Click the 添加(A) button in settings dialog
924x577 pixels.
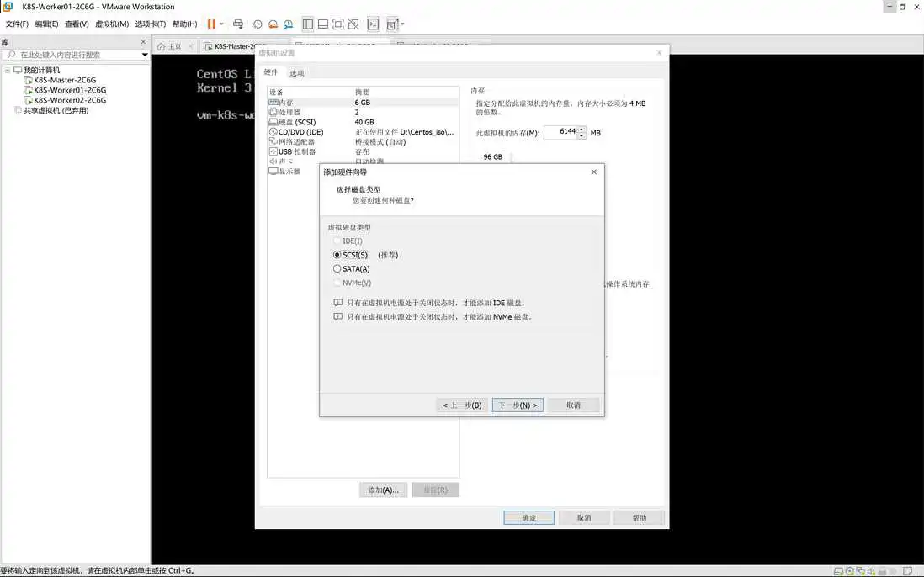pyautogui.click(x=383, y=489)
